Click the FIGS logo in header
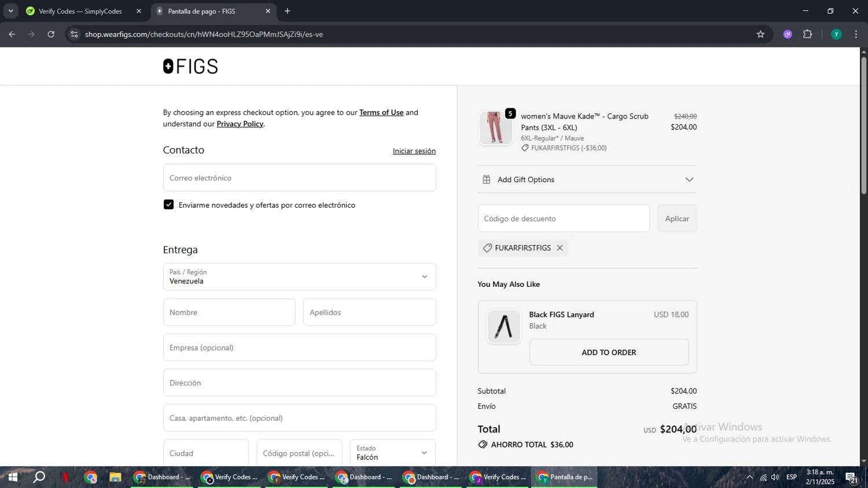This screenshot has width=868, height=488. click(190, 66)
